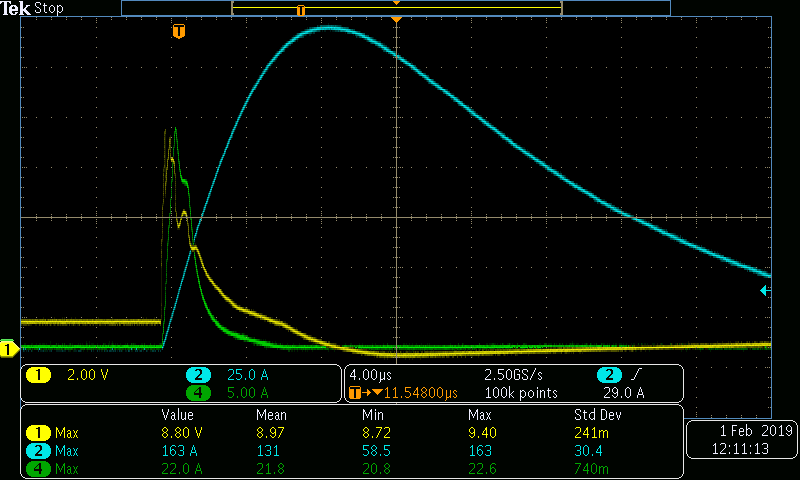Click the T marker in the top record overview bar
Viewport: 800px width, 480px height.
301,10
